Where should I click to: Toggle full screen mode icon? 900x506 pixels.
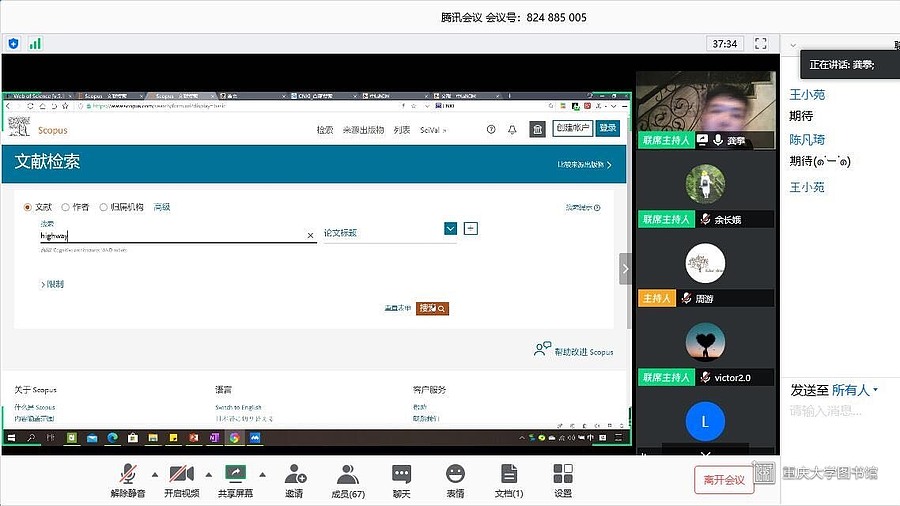click(x=761, y=44)
